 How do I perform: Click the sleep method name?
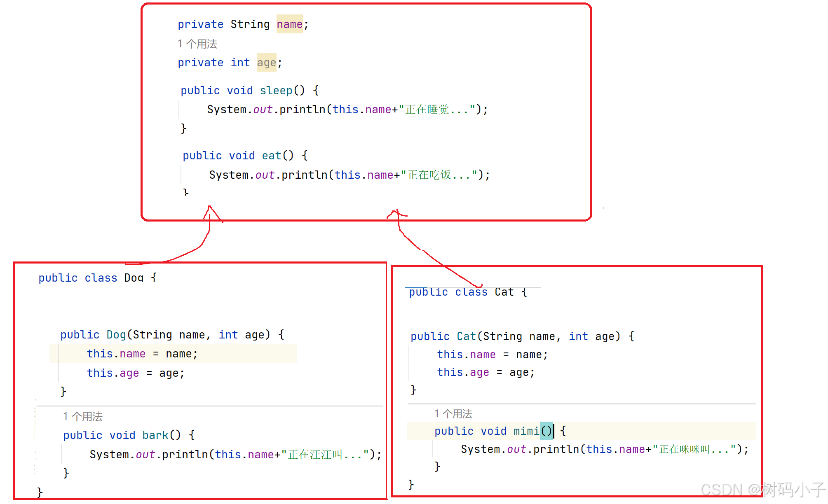tap(276, 91)
